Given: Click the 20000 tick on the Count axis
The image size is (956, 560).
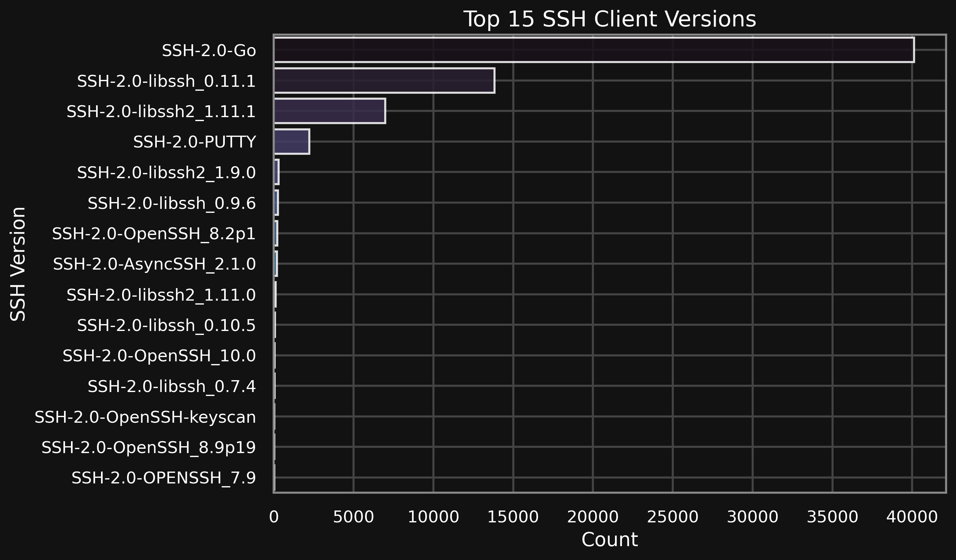Looking at the screenshot, I should 593,517.
